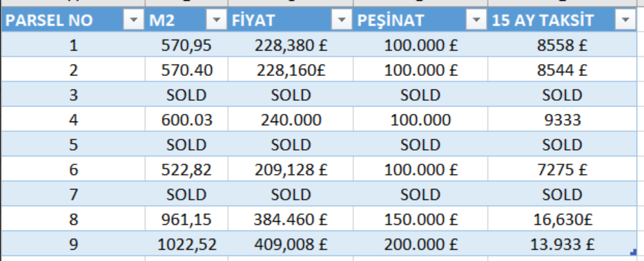Select the 522,82 area cell
644x261 pixels.
[186, 169]
